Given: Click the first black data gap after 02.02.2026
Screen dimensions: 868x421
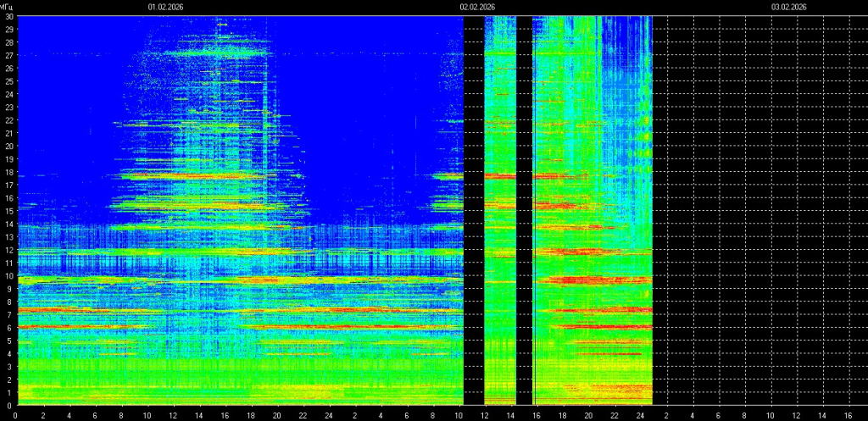Looking at the screenshot, I should pos(474,212).
